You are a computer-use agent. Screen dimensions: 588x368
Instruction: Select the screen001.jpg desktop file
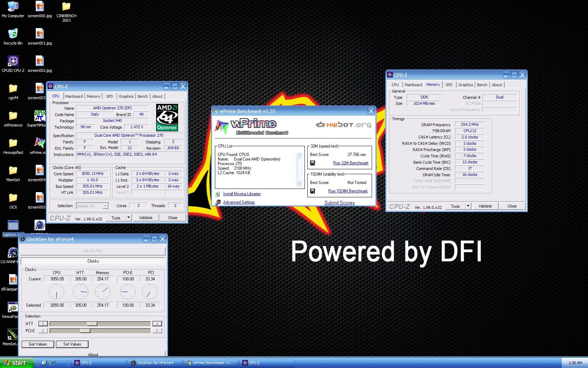[x=40, y=37]
